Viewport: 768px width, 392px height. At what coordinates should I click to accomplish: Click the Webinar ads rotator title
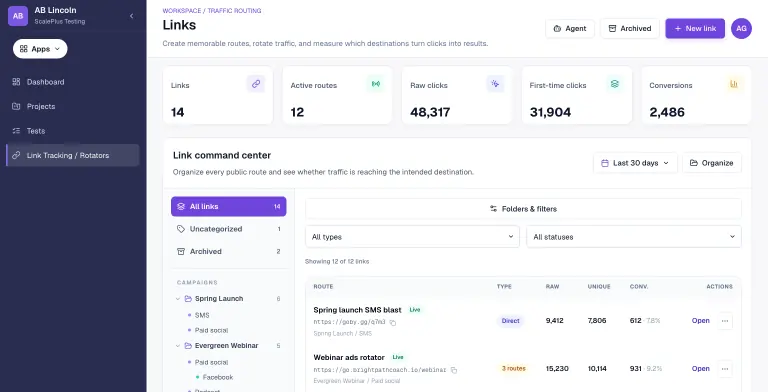point(349,358)
